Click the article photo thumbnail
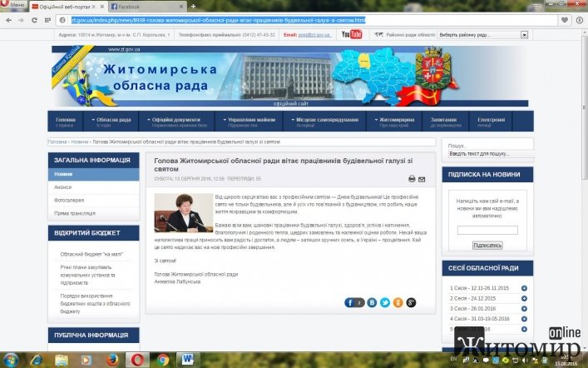588x368 pixels. pos(184,212)
